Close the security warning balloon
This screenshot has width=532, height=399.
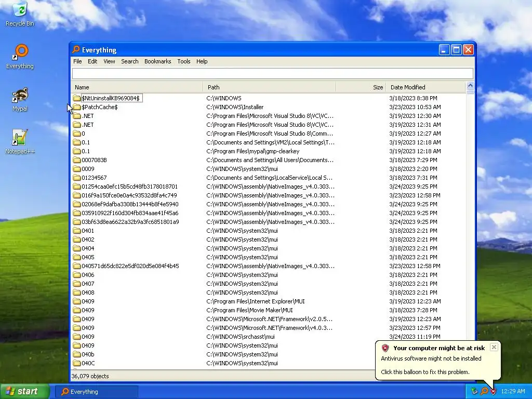pos(494,347)
